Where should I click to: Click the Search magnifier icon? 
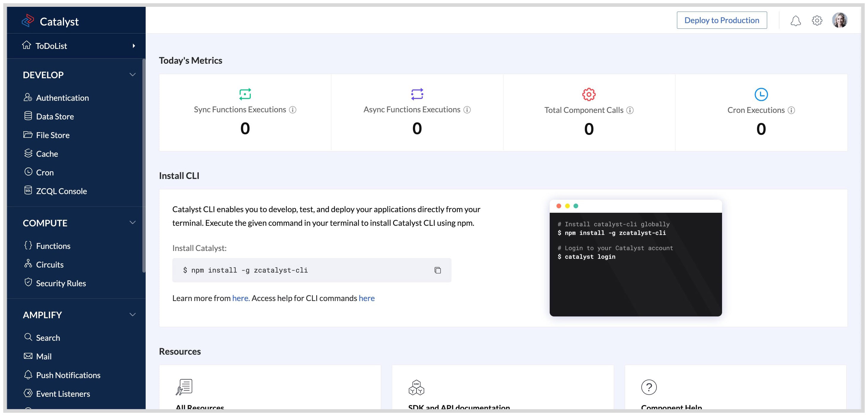tap(28, 337)
